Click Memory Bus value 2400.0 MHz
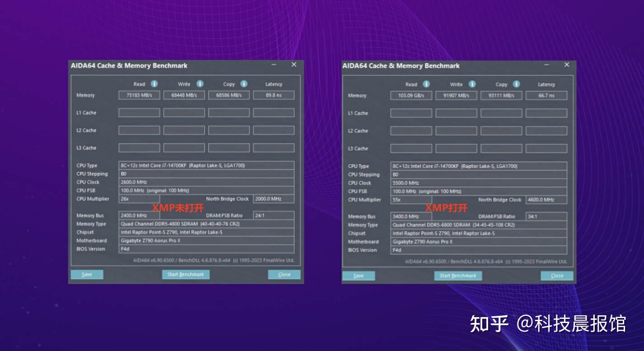This screenshot has height=351, width=644. pyautogui.click(x=139, y=215)
